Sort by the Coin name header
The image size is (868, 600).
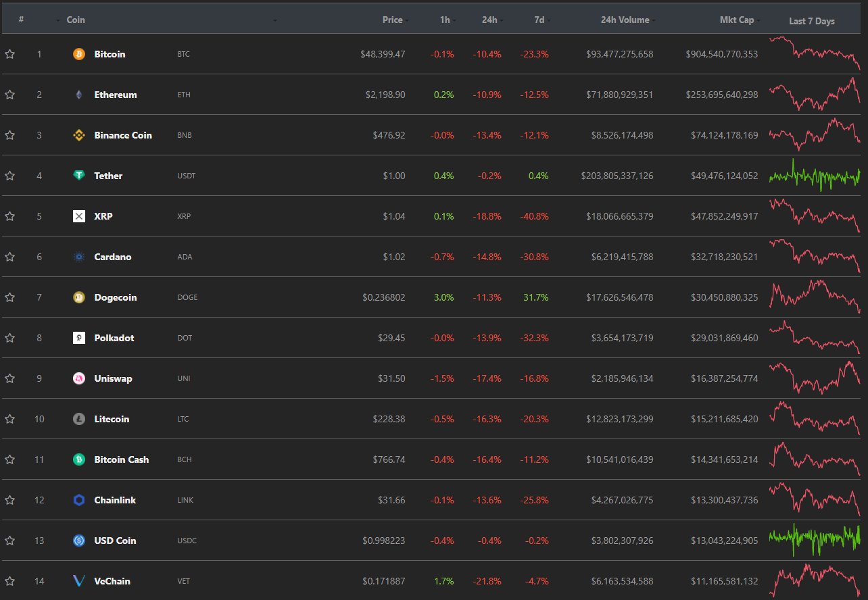76,20
